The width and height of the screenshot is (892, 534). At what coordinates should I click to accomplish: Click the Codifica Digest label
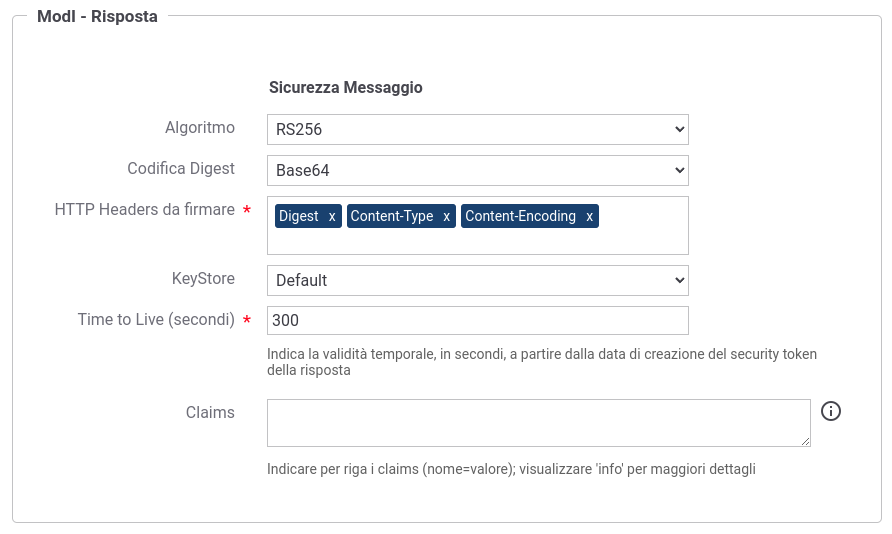(x=181, y=168)
